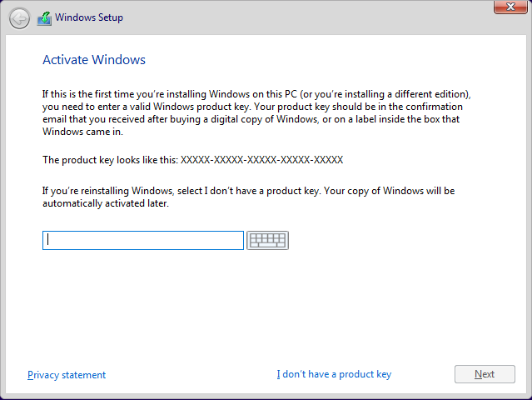The width and height of the screenshot is (532, 400).
Task: Click the 'automatically activated later.' text line
Action: click(106, 203)
